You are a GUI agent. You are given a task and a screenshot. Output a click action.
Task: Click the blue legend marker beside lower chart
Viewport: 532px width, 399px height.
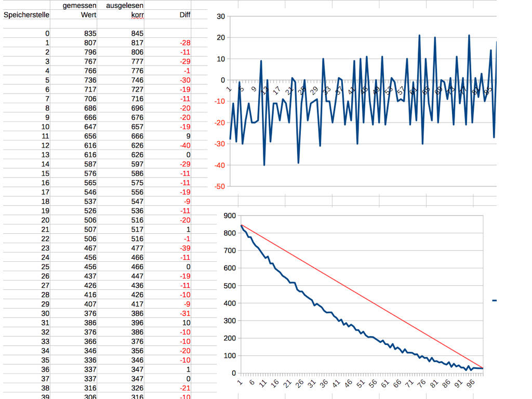[x=494, y=301]
